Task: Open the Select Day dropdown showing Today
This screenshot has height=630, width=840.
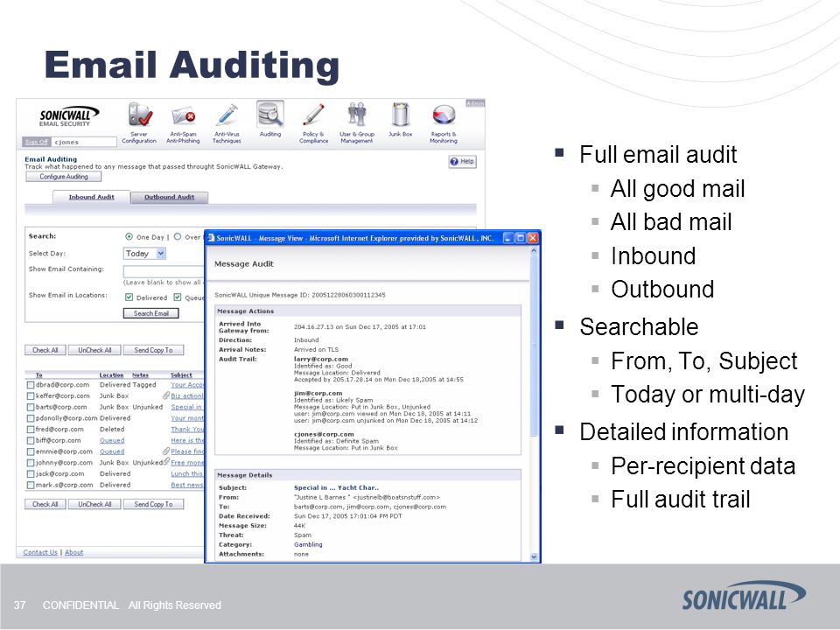Action: click(x=144, y=254)
